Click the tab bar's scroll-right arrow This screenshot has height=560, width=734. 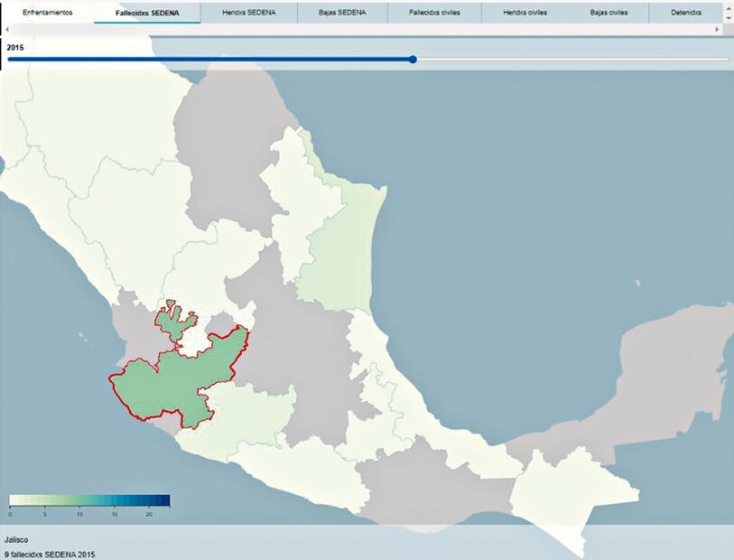pyautogui.click(x=718, y=29)
